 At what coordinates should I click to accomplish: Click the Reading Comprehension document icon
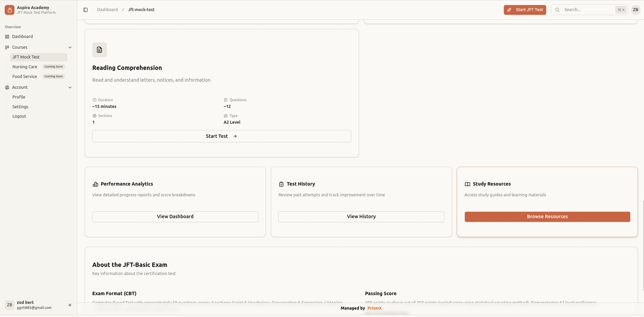pos(99,50)
